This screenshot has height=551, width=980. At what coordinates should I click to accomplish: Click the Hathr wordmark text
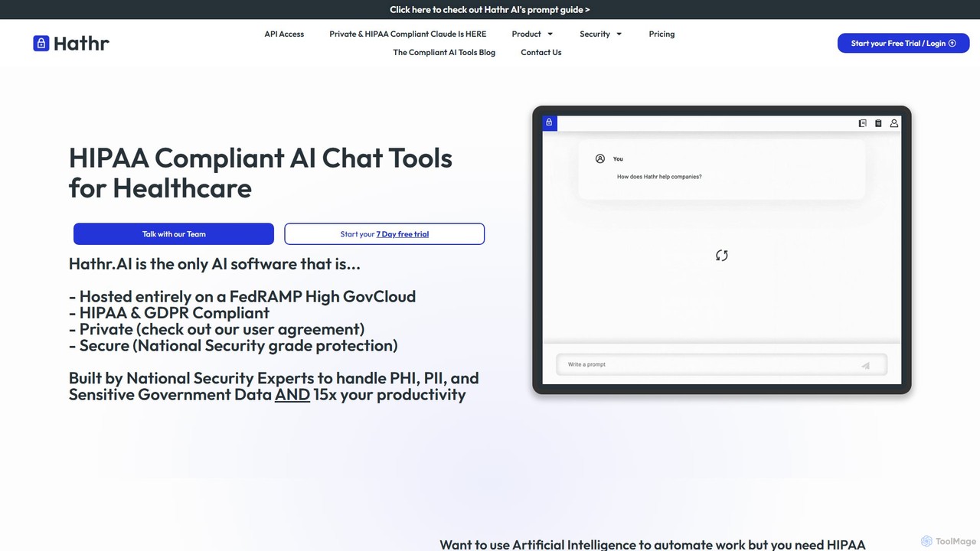(x=81, y=44)
